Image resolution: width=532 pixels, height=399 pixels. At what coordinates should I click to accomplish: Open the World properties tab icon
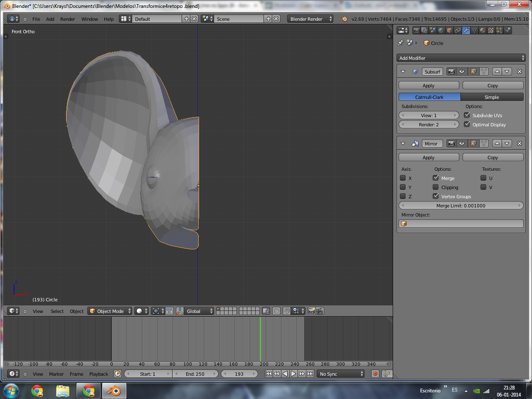pyautogui.click(x=441, y=30)
